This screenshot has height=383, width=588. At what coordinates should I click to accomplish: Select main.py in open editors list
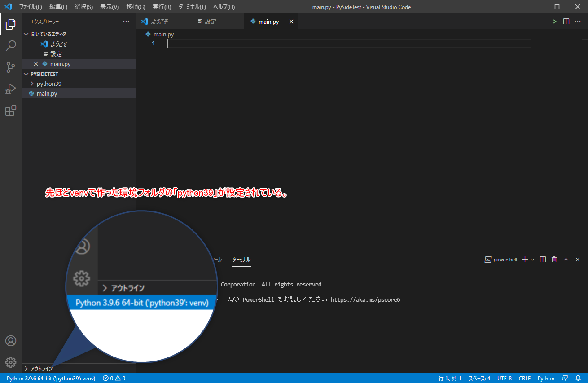pyautogui.click(x=79, y=64)
